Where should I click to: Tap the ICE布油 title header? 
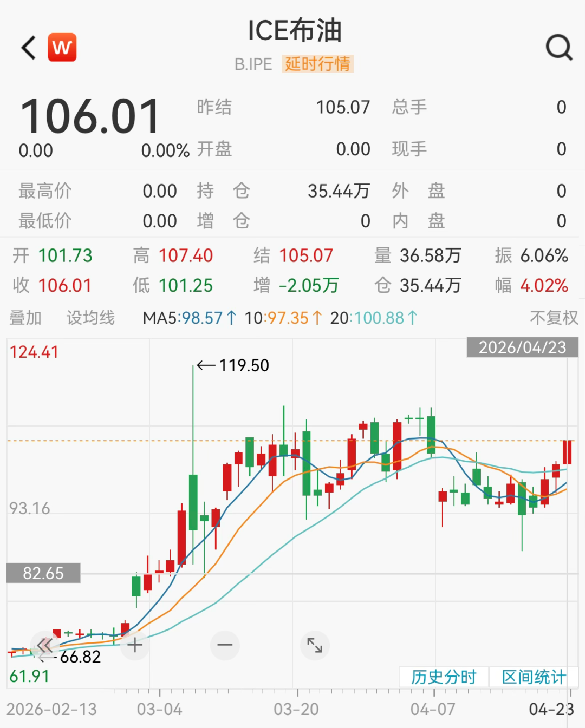[295, 31]
